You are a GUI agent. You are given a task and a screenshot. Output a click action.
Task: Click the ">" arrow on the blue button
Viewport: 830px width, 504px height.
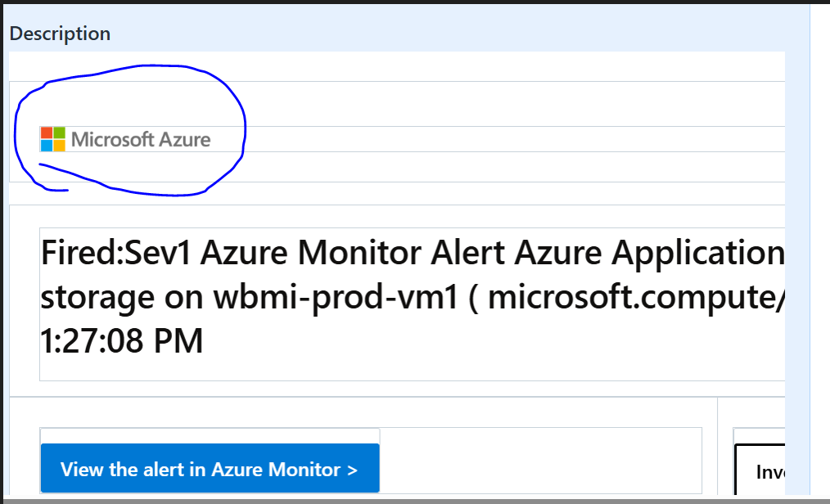tap(352, 470)
